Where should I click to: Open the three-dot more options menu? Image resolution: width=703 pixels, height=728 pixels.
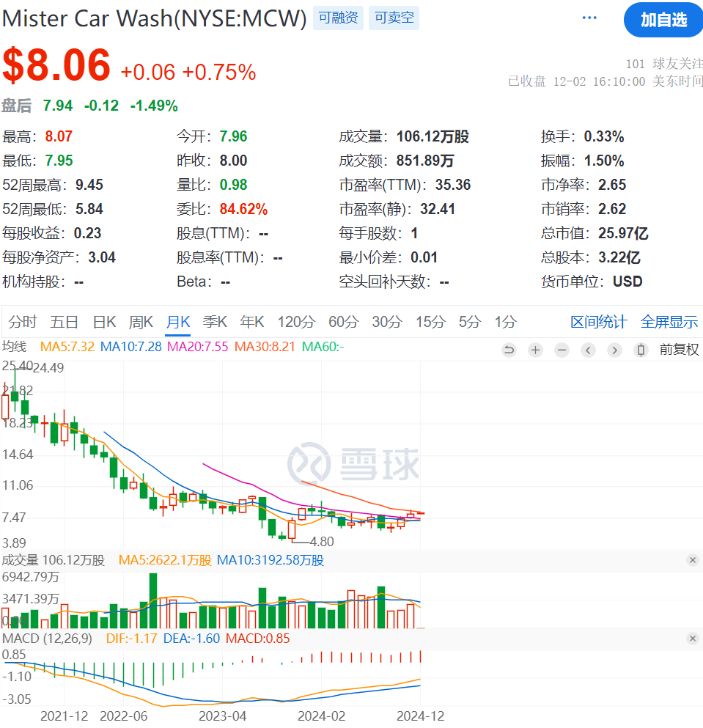[589, 18]
